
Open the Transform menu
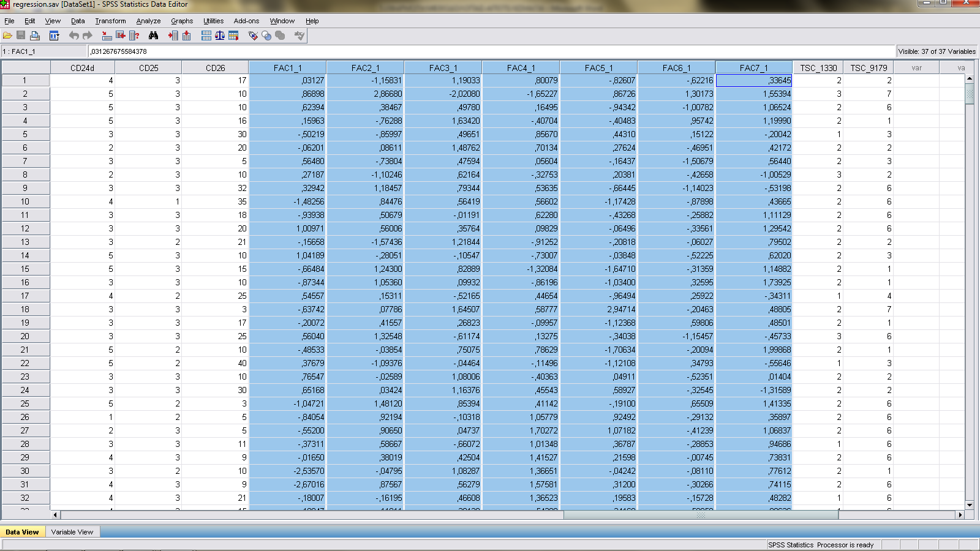click(110, 21)
